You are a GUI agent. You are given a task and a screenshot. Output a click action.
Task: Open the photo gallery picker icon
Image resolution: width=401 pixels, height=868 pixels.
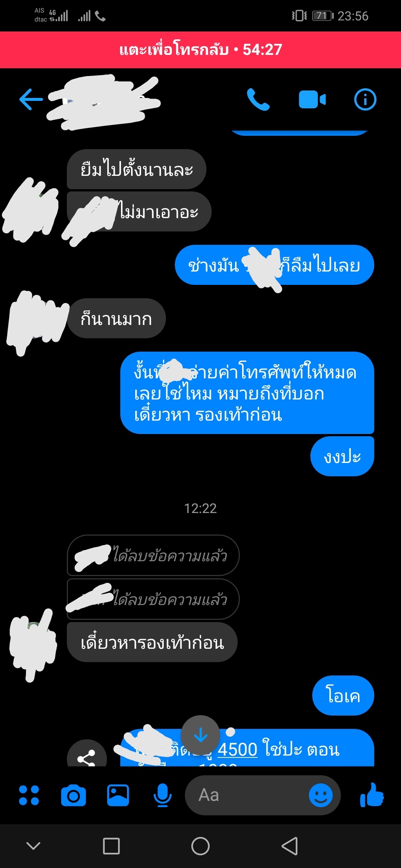[x=118, y=795]
